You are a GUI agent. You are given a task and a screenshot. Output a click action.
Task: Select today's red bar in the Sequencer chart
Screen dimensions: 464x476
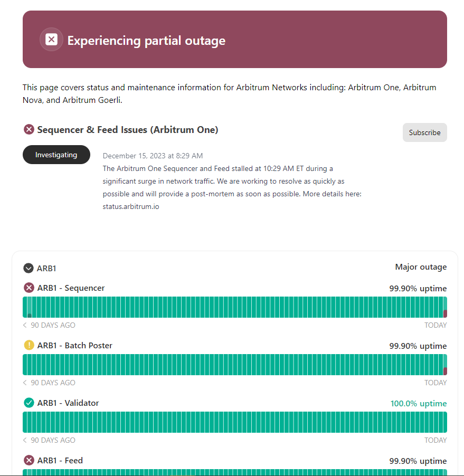(x=445, y=313)
